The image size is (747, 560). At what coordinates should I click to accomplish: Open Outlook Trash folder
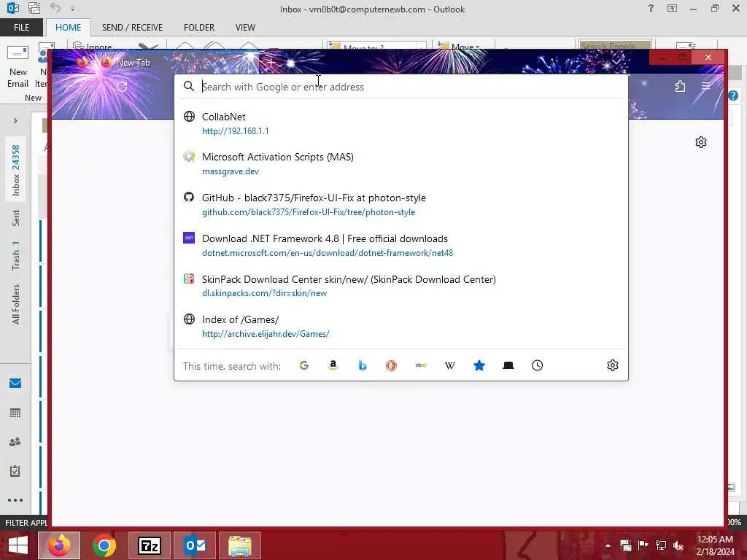pyautogui.click(x=16, y=255)
